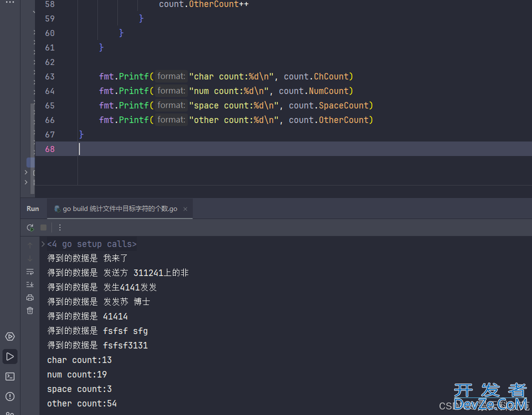Click "char count:13" output line
The height and width of the screenshot is (415, 532).
[x=79, y=360]
